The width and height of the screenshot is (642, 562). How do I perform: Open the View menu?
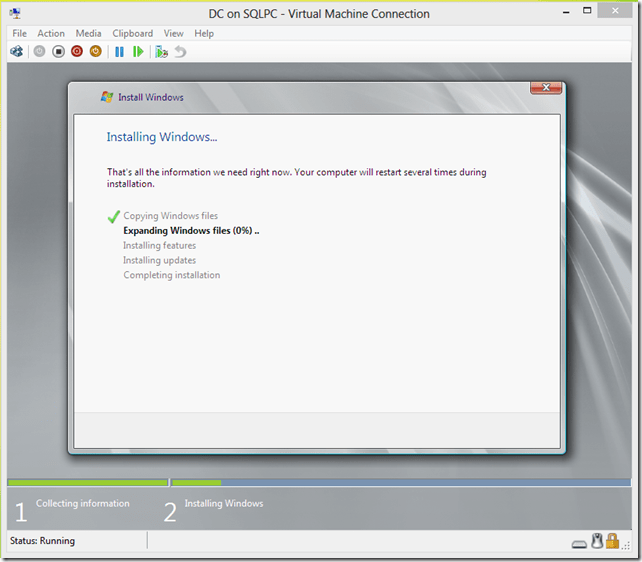[174, 33]
